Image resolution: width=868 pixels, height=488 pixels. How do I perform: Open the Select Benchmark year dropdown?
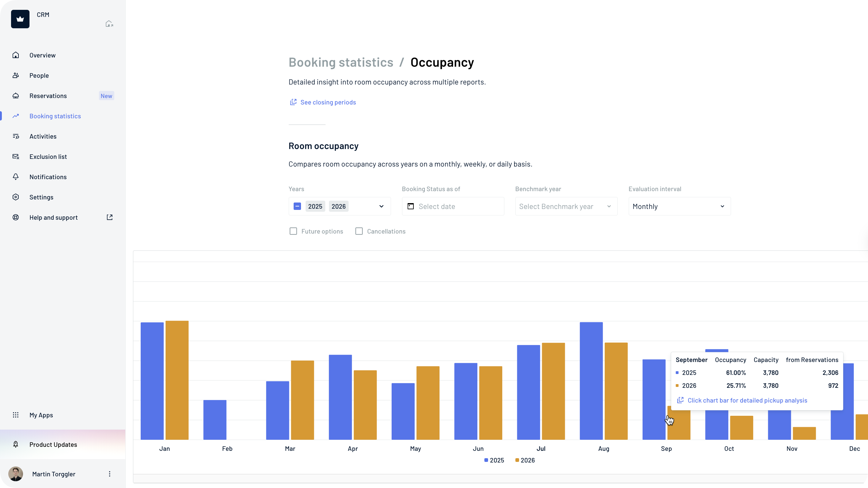(566, 206)
